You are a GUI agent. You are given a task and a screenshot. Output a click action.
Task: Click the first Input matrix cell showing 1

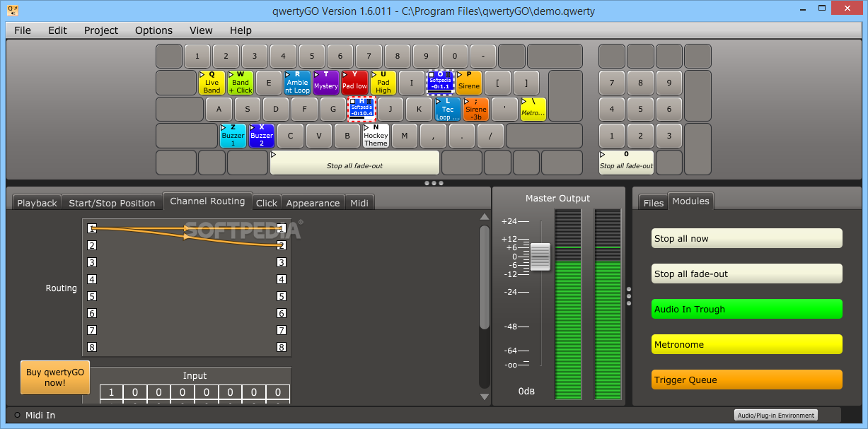point(111,392)
